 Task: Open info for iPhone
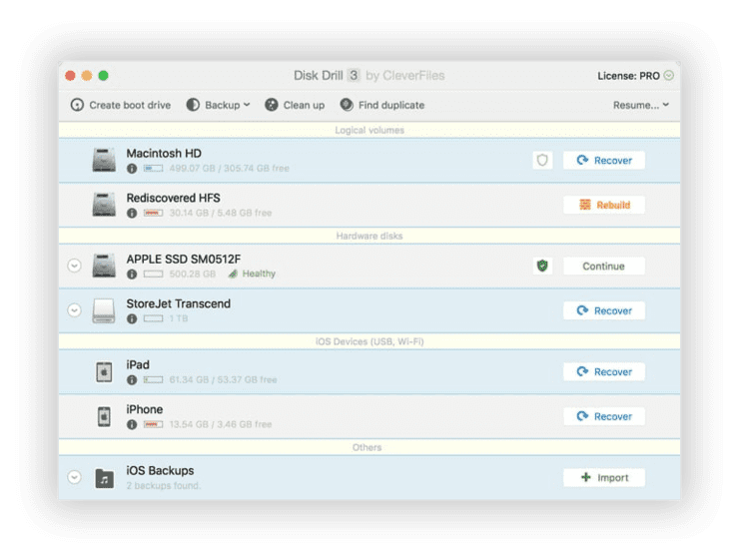[x=132, y=425]
